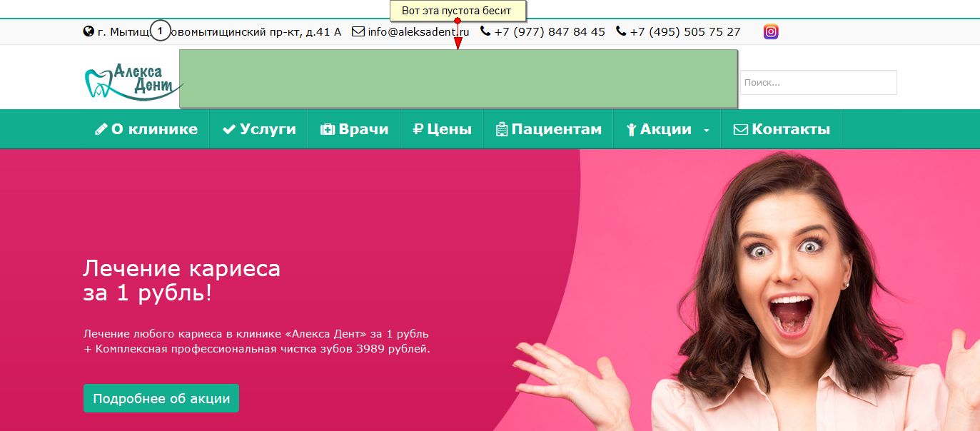Click the clinic address text
The height and width of the screenshot is (431, 980).
[219, 31]
